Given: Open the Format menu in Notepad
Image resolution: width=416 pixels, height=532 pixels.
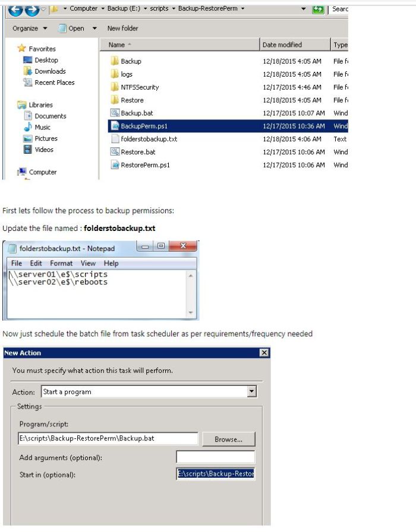Looking at the screenshot, I should (x=61, y=263).
